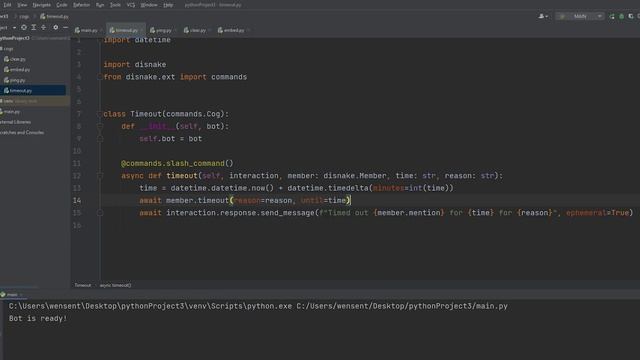Close the main.py editor tab

click(101, 30)
